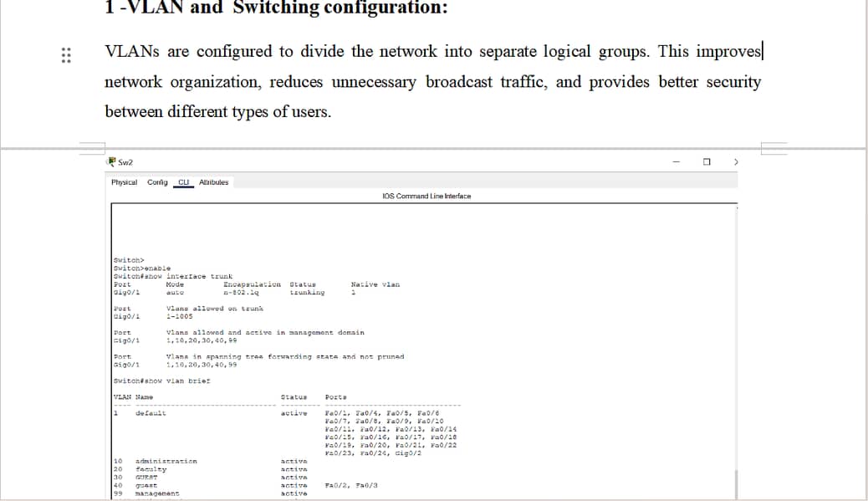Click the "1-1005" allowed VLANs value
This screenshot has height=501, width=868.
(179, 317)
